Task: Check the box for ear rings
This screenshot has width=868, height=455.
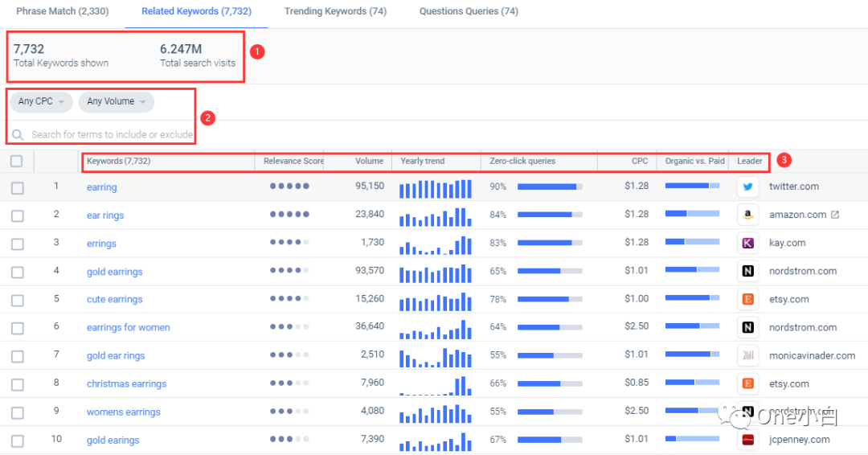Action: [18, 216]
